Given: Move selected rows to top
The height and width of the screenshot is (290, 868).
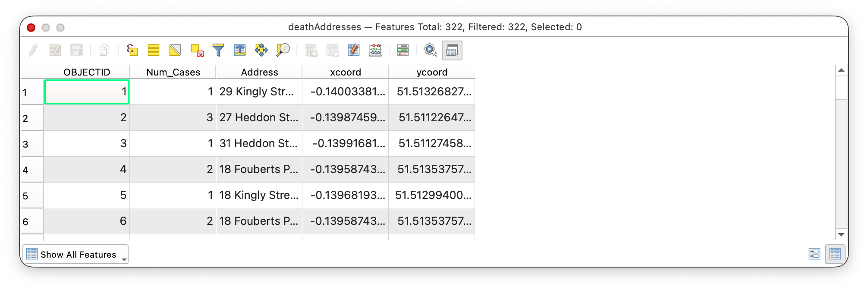Looking at the screenshot, I should point(240,50).
